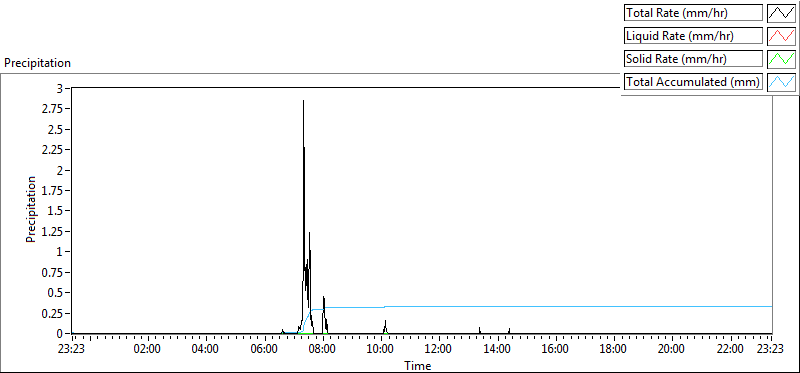The width and height of the screenshot is (800, 373).
Task: Click the 'Precipitation' chart title
Action: tap(37, 63)
